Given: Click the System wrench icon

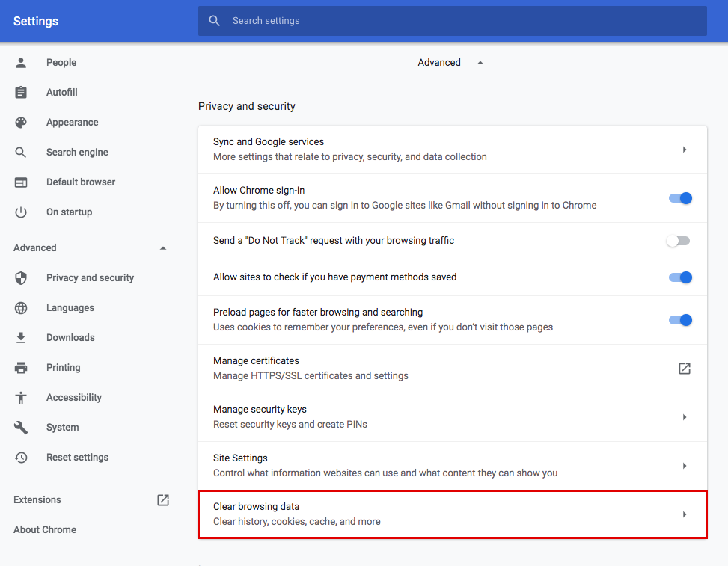Looking at the screenshot, I should [20, 427].
